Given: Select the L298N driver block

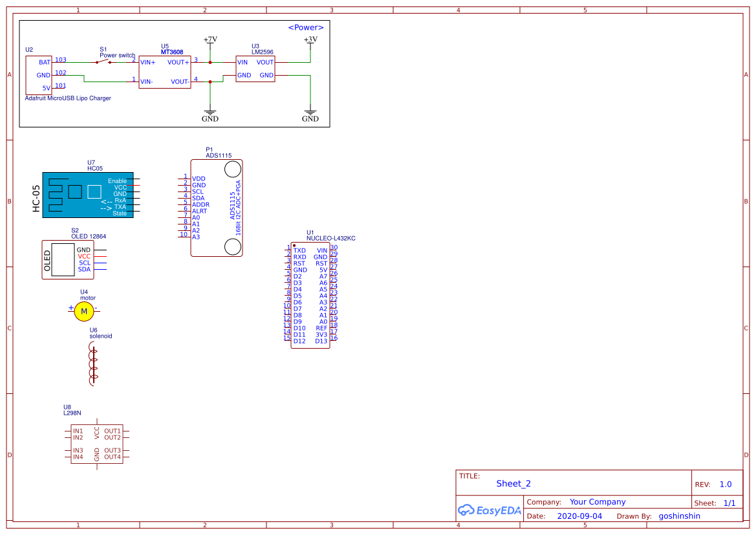Looking at the screenshot, I should [x=97, y=444].
